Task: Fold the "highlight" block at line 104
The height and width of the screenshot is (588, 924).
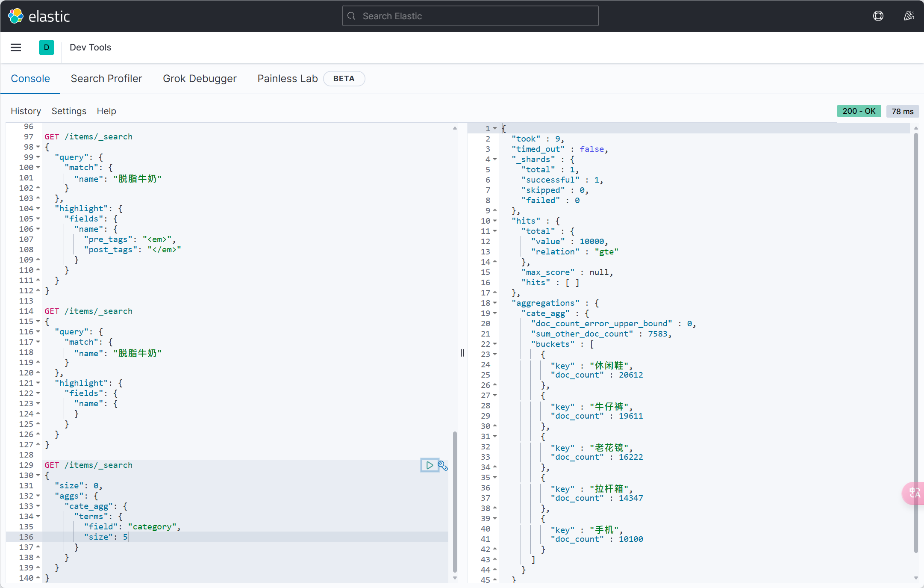Action: pos(38,209)
